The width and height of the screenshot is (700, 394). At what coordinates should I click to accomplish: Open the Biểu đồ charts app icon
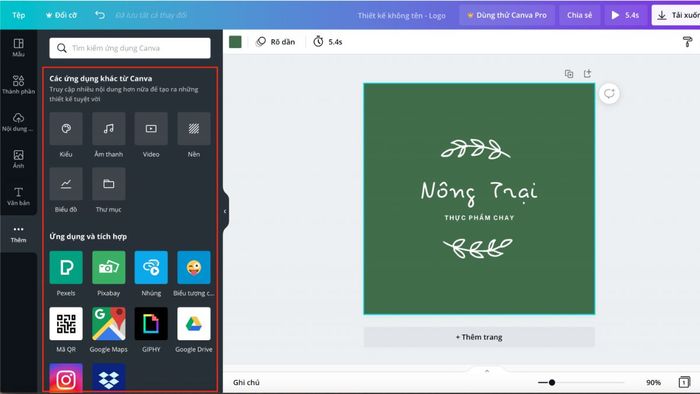click(66, 184)
